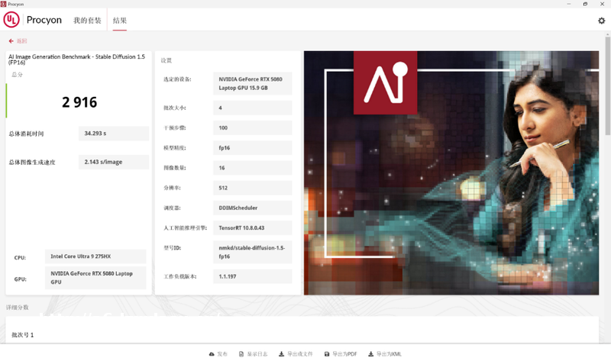Switch to the 我的套装 tab
The width and height of the screenshot is (611, 364).
point(87,21)
